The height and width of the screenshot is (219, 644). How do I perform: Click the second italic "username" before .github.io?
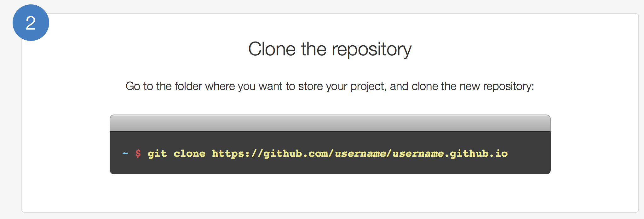pos(418,154)
